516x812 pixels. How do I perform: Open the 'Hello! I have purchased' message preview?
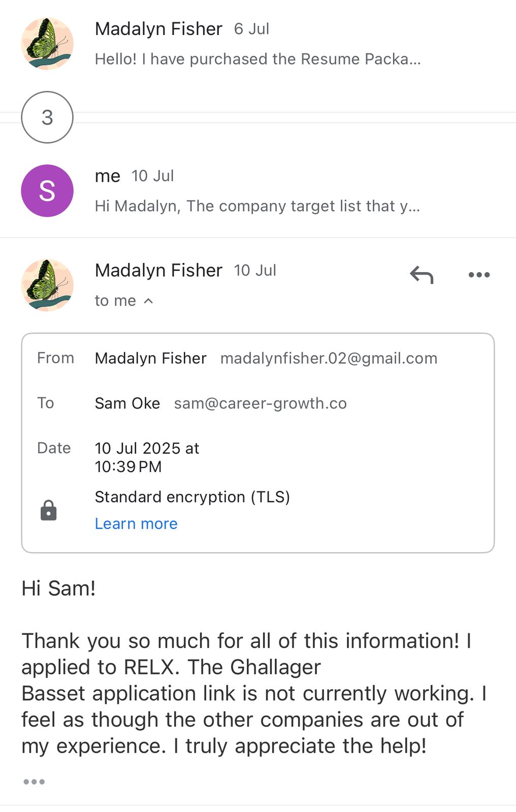(257, 59)
